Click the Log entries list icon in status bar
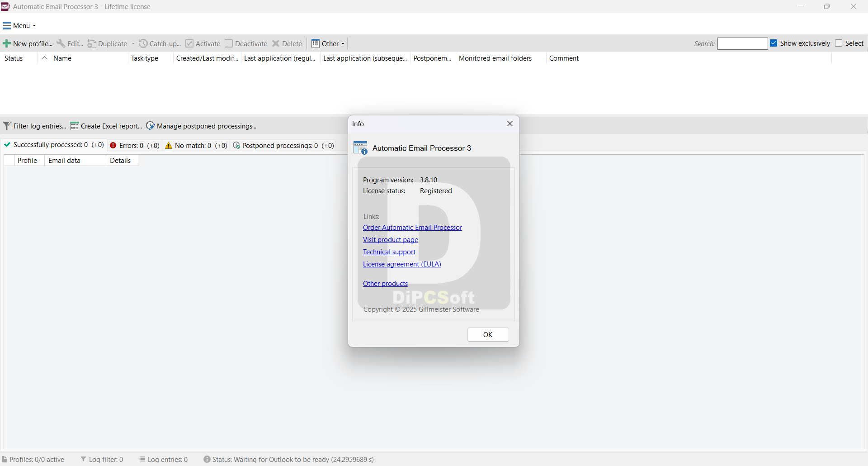 (142, 459)
